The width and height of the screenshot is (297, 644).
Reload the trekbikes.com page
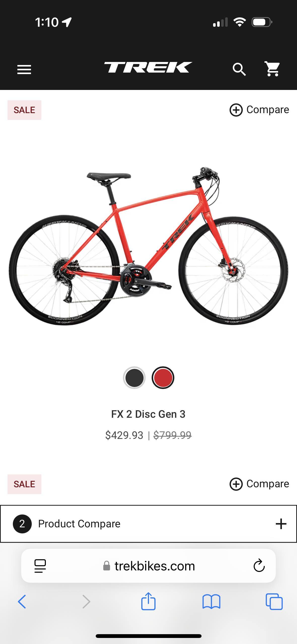click(259, 566)
